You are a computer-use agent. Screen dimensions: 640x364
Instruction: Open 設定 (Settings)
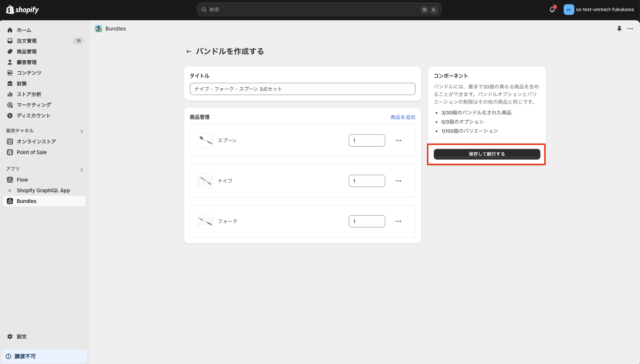(x=21, y=337)
